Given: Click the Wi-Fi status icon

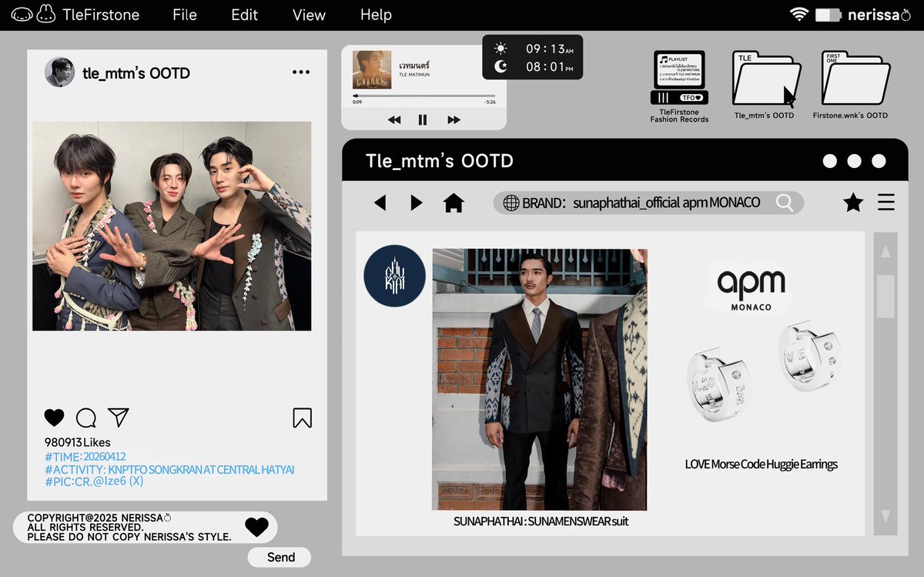Looking at the screenshot, I should [798, 15].
